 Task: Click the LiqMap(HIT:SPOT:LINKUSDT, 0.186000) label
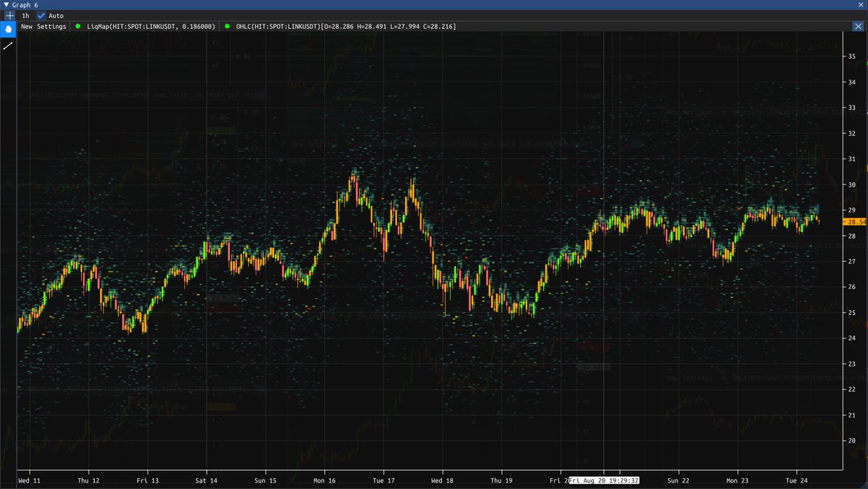[x=150, y=26]
